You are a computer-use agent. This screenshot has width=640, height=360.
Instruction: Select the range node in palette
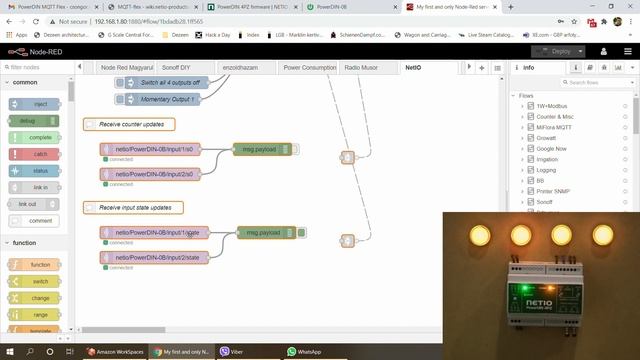click(34, 315)
